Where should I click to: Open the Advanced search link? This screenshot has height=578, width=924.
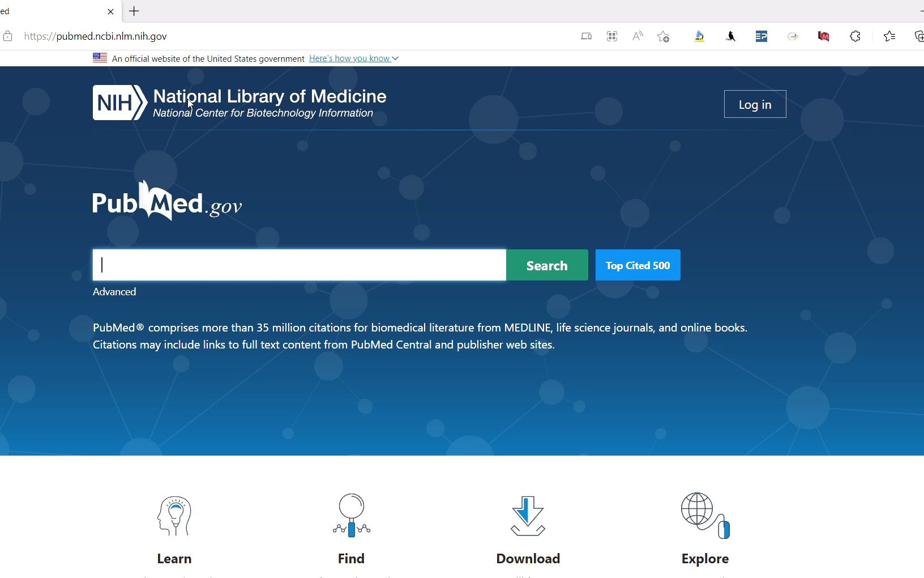point(114,292)
